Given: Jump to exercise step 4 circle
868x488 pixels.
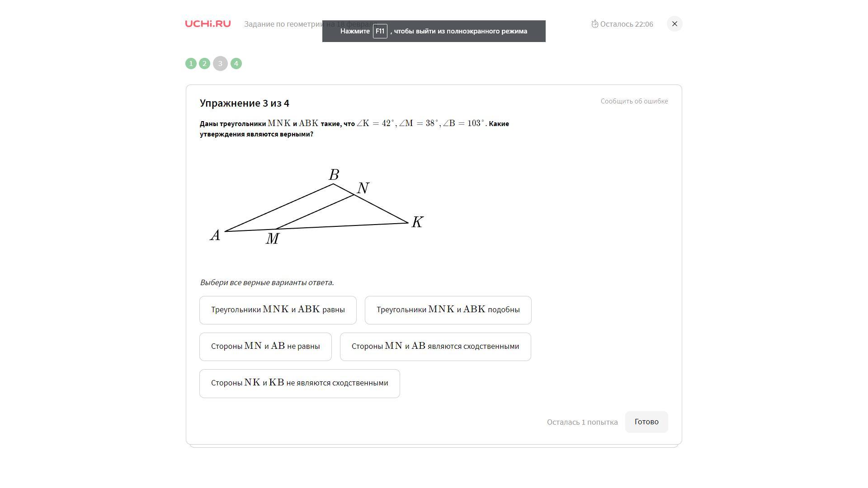Looking at the screenshot, I should click(x=236, y=64).
